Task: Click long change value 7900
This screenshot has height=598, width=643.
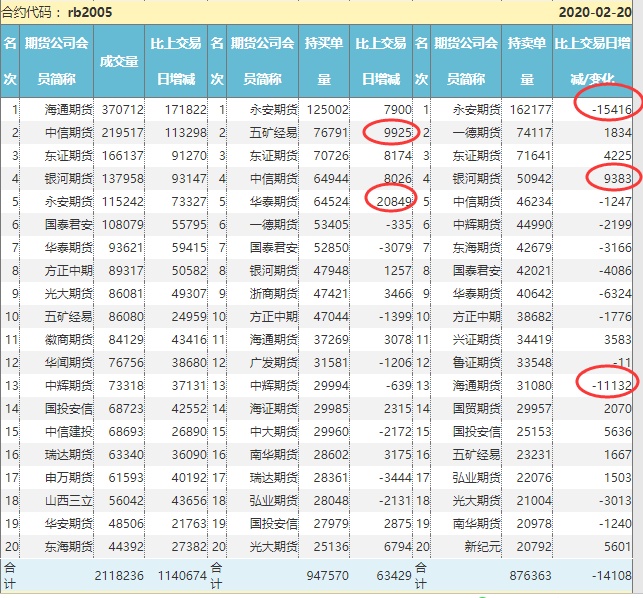Action: point(397,110)
